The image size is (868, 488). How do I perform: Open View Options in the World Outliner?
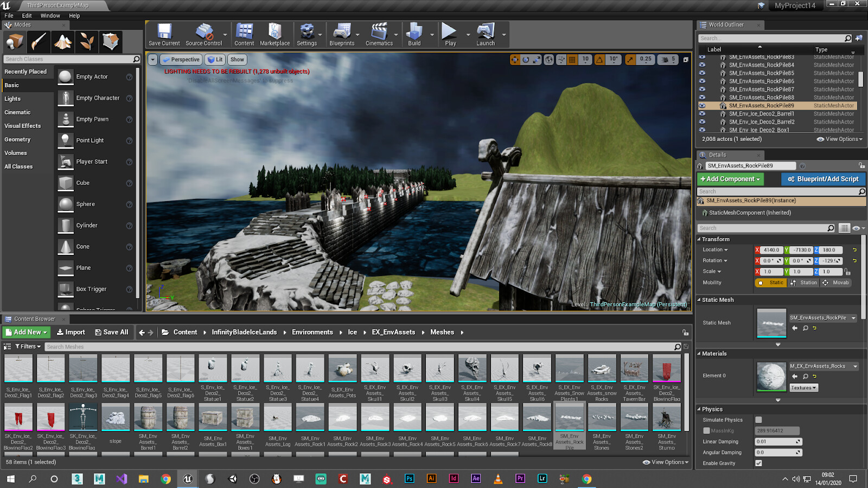click(x=839, y=139)
